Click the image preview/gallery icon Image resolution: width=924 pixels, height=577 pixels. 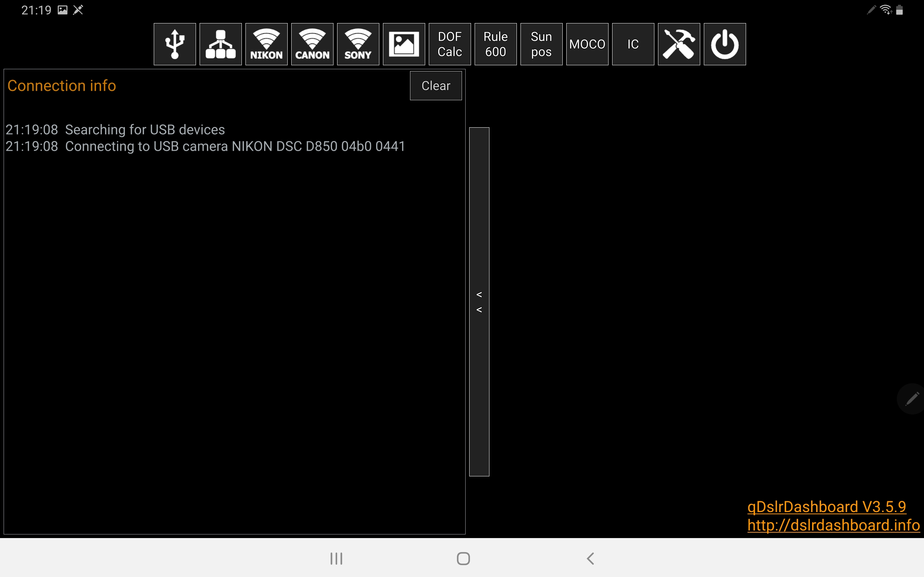(403, 44)
